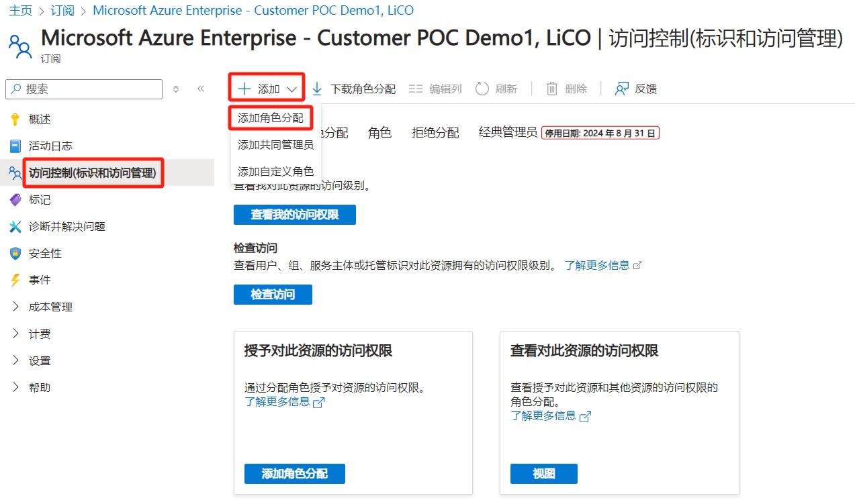The height and width of the screenshot is (504, 855).
Task: Click the 标记 tag icon
Action: (15, 200)
